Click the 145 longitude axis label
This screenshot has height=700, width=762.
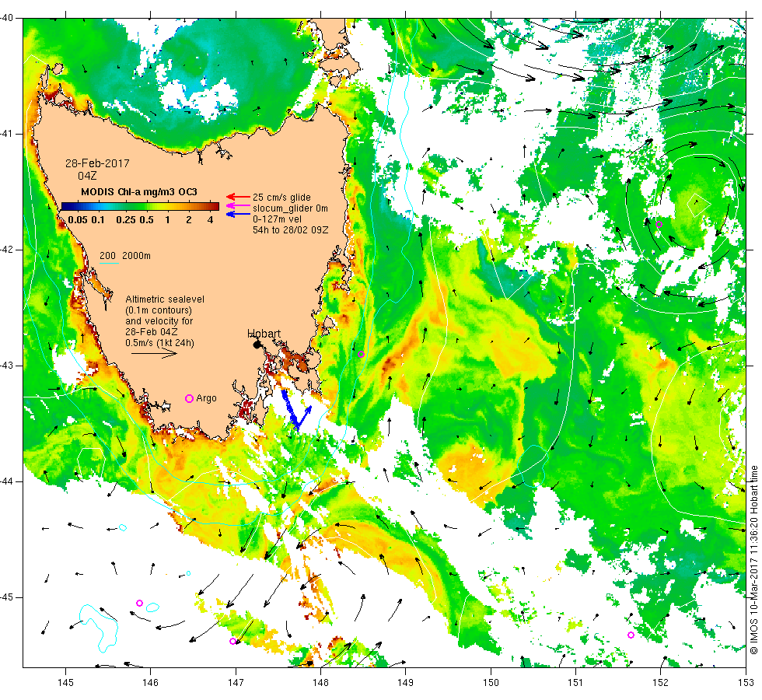[x=65, y=683]
